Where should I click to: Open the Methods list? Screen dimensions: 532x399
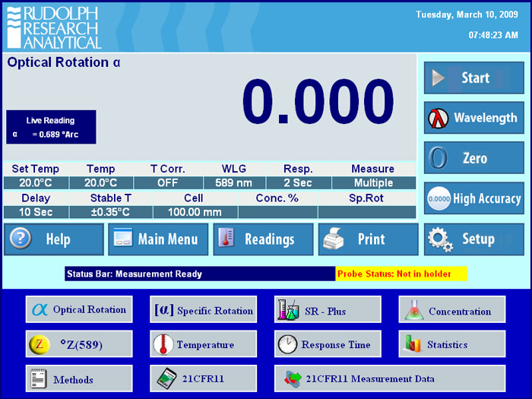79,378
